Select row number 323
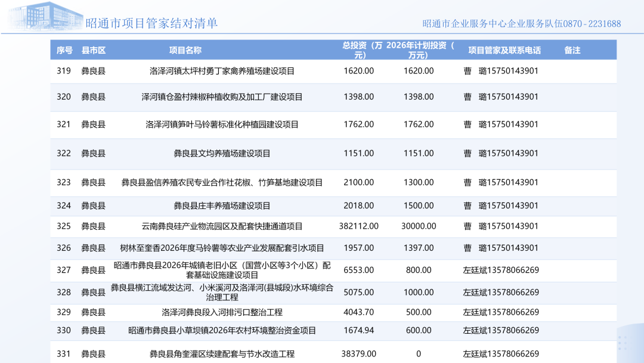Viewport: 644px width, 363px height. coord(64,182)
